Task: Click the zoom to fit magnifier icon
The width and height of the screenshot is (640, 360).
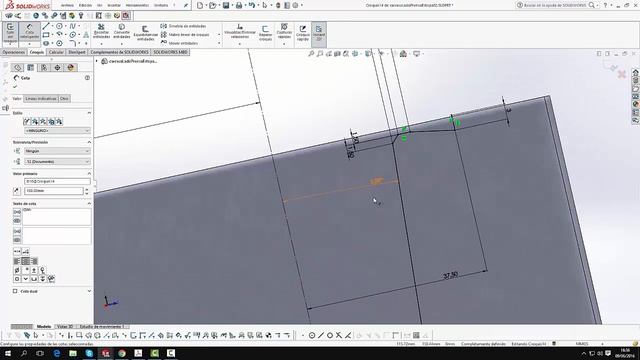Action: pos(311,54)
